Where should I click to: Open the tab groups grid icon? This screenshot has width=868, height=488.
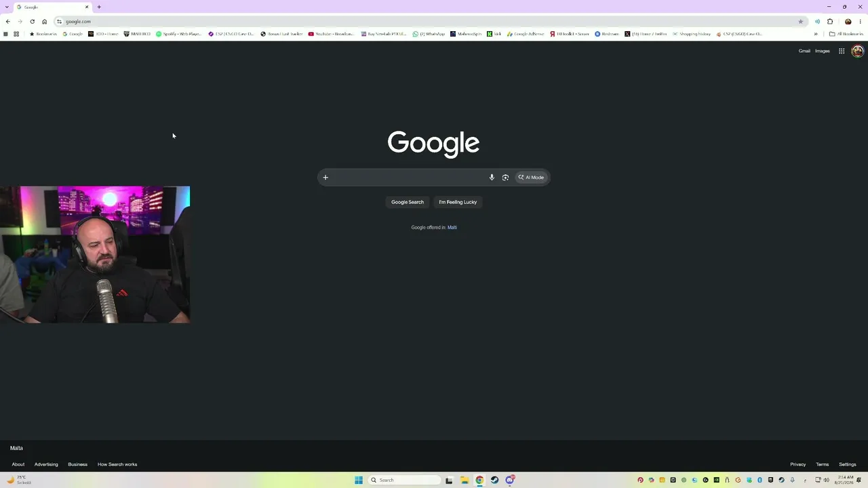16,34
